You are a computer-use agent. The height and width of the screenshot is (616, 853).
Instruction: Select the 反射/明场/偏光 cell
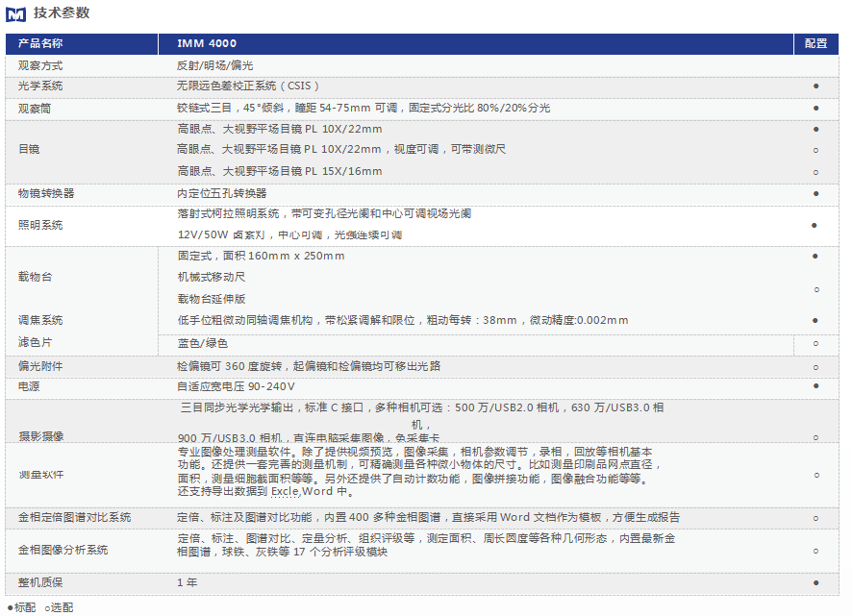pos(214,65)
